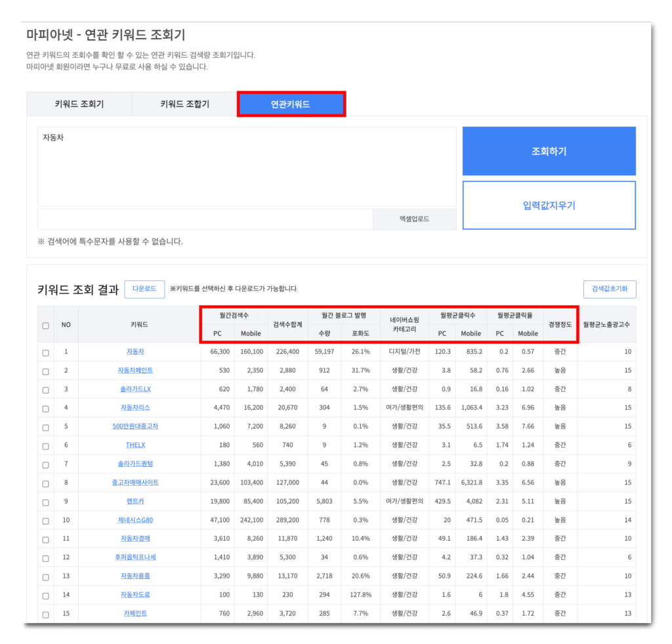Click the 엑셀업로드 upload button
Screen dimensions: 672x644
tap(414, 219)
